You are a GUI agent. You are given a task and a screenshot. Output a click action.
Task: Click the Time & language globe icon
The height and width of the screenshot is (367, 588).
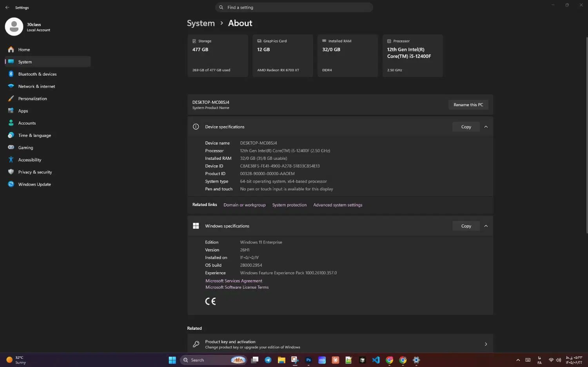coord(11,135)
